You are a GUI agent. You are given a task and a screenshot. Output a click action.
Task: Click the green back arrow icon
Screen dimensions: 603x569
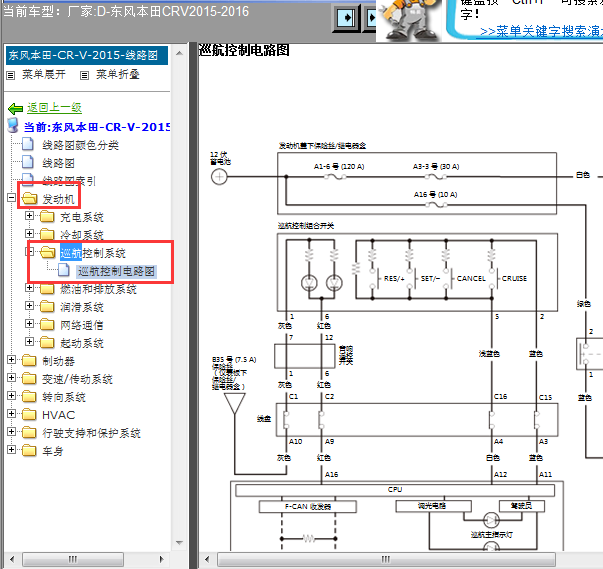pyautogui.click(x=15, y=108)
